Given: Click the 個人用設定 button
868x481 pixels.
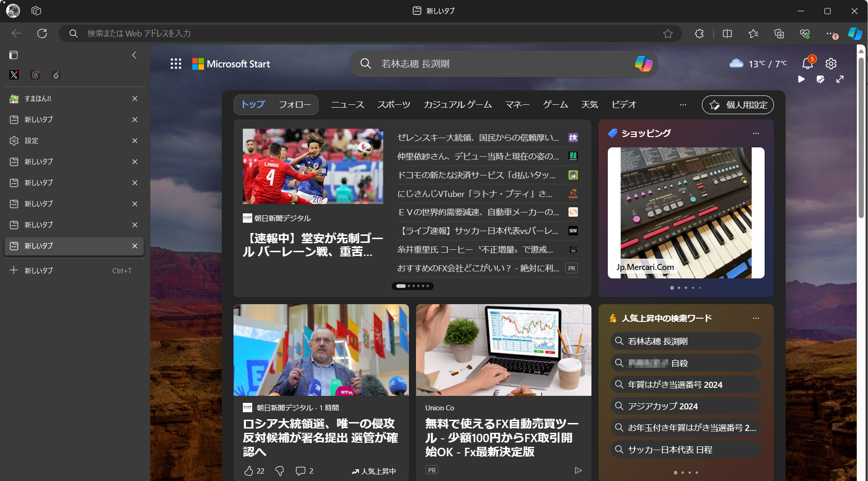Looking at the screenshot, I should click(x=738, y=105).
